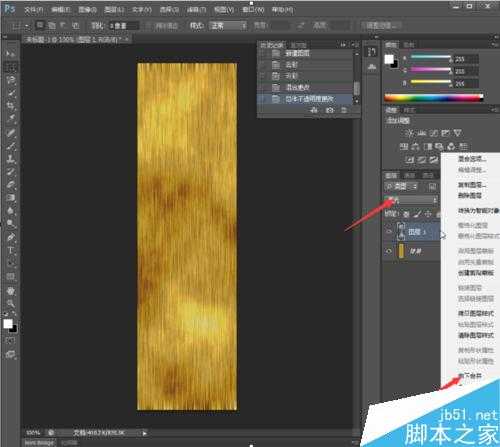The width and height of the screenshot is (500, 447).
Task: Select the Zoom magnifier tool
Action: point(11,303)
